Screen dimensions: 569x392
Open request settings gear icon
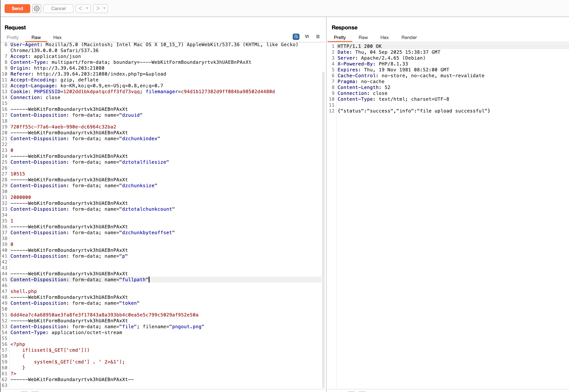tap(37, 9)
